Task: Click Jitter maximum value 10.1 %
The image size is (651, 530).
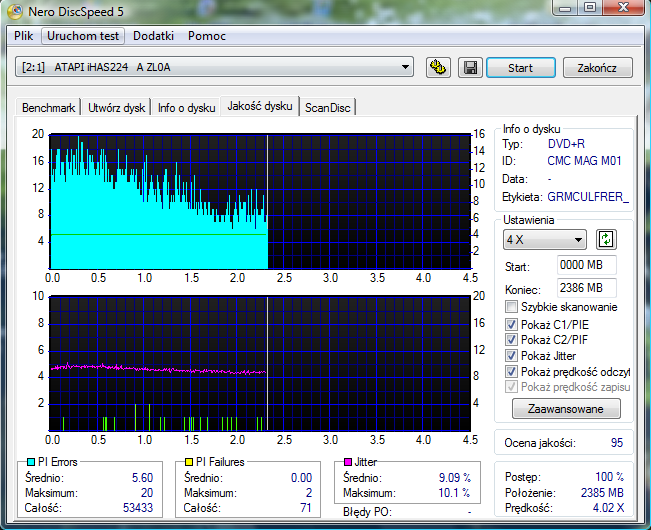Action: [454, 493]
